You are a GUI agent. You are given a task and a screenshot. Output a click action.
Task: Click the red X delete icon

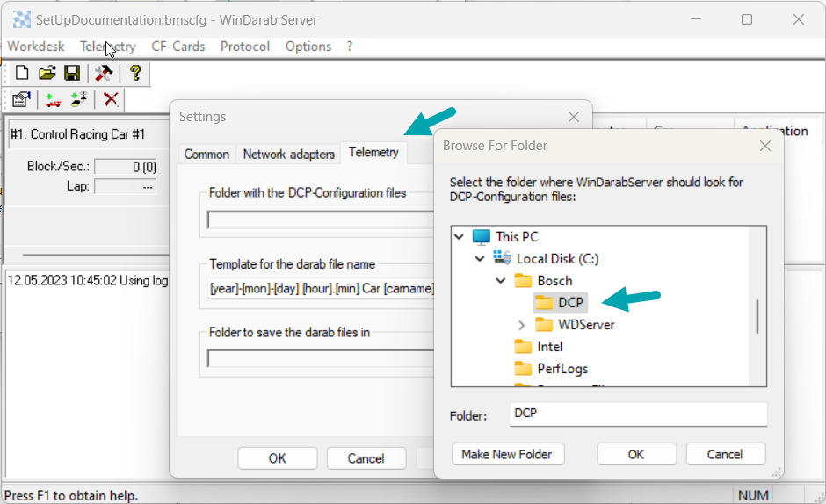[111, 99]
